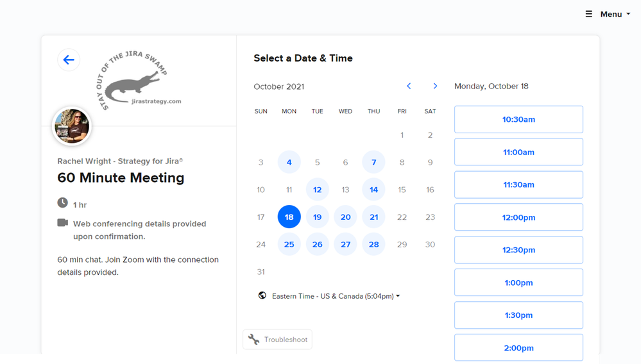641x364 pixels.
Task: Choose the 11:30am time slot
Action: point(519,185)
